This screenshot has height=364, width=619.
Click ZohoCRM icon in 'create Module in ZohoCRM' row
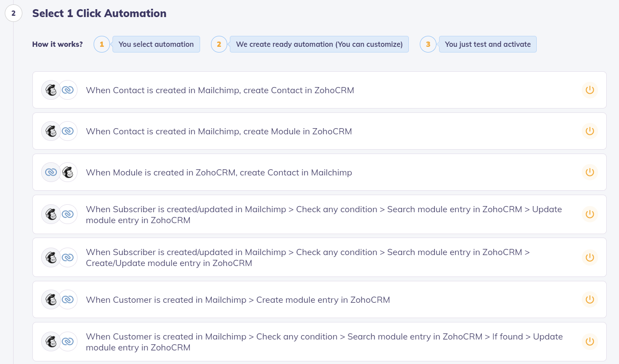point(68,131)
